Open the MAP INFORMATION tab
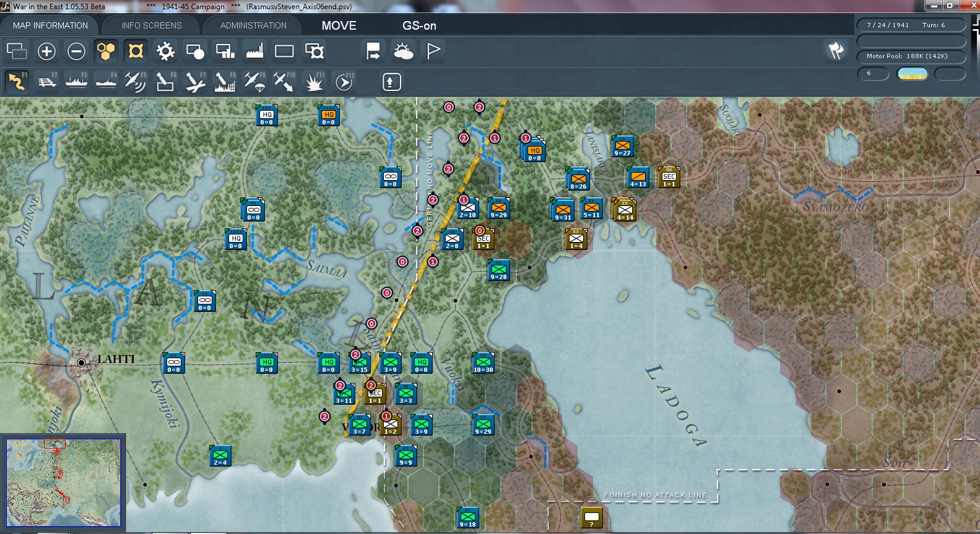Image resolution: width=980 pixels, height=534 pixels. point(50,25)
